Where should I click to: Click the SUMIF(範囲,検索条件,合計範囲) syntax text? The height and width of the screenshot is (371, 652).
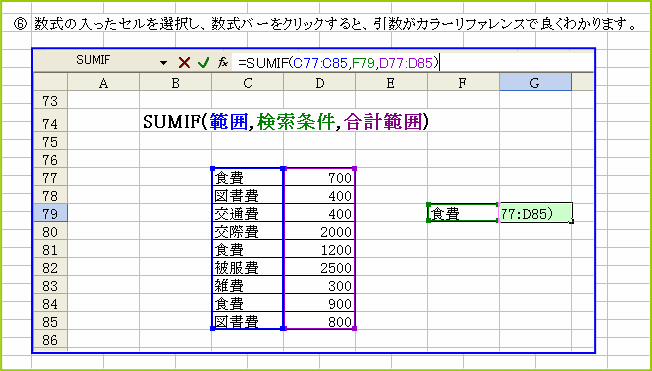286,121
